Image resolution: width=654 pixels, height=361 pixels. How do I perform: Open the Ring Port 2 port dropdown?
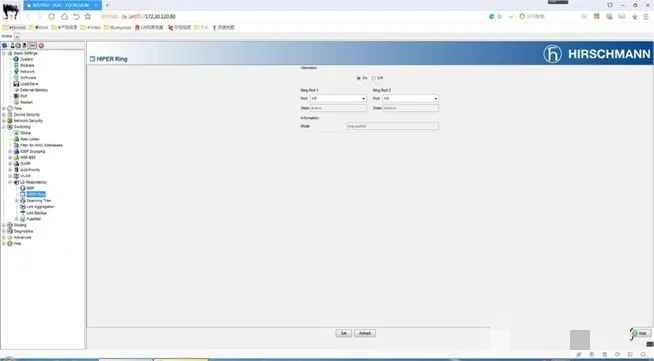(x=410, y=98)
